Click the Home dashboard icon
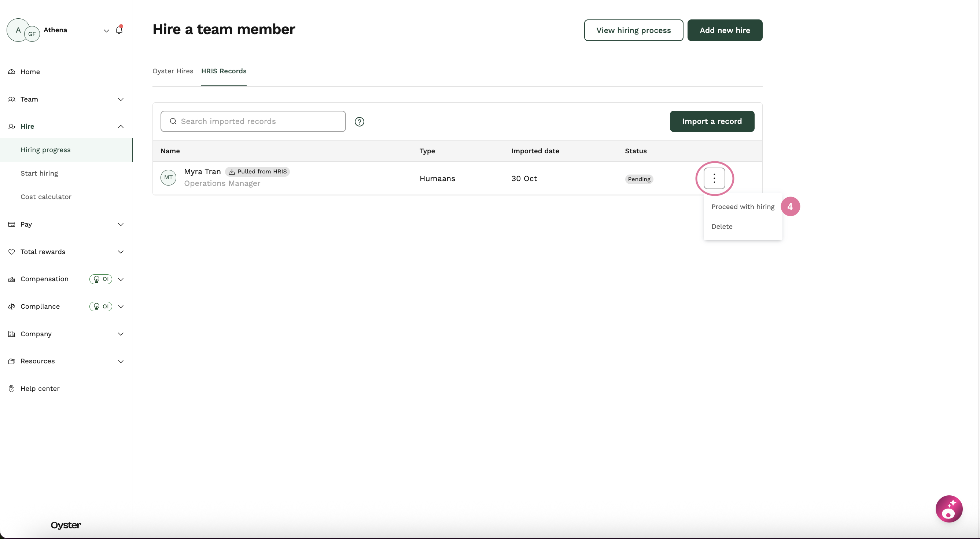This screenshot has width=980, height=539. pos(12,71)
